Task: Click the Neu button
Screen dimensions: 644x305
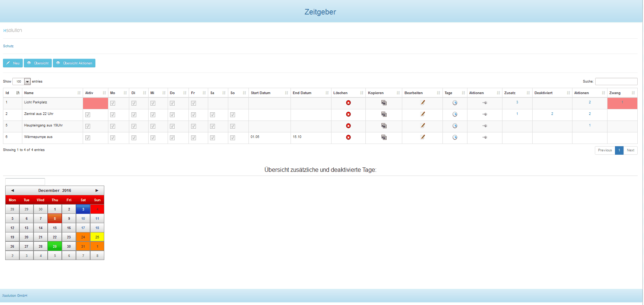Action: 13,63
